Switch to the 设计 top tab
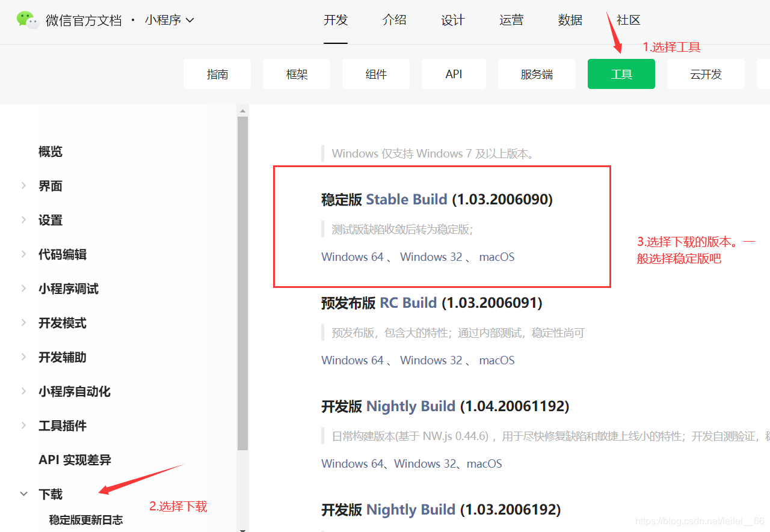The image size is (770, 532). [452, 20]
